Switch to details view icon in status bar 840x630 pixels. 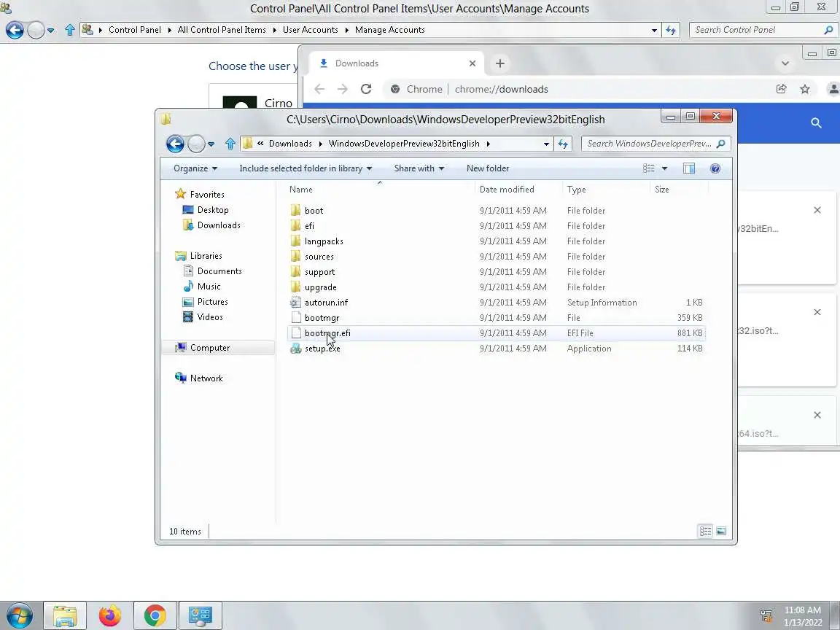click(706, 531)
